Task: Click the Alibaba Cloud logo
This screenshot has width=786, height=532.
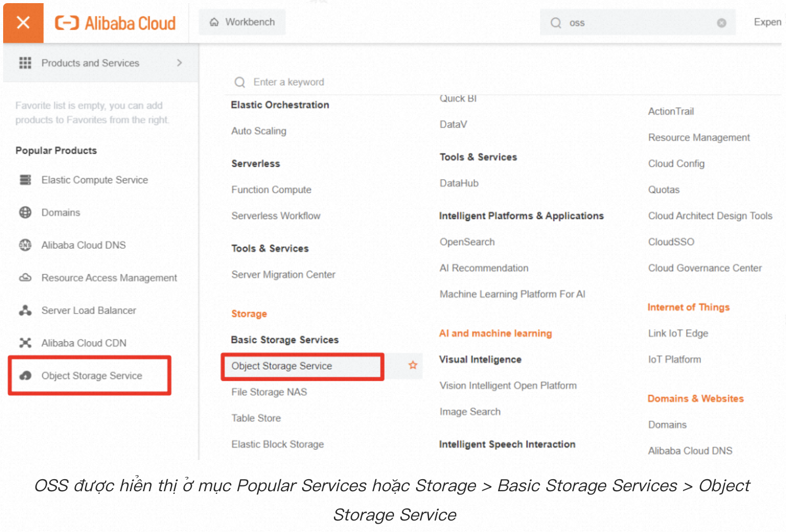Action: tap(115, 22)
